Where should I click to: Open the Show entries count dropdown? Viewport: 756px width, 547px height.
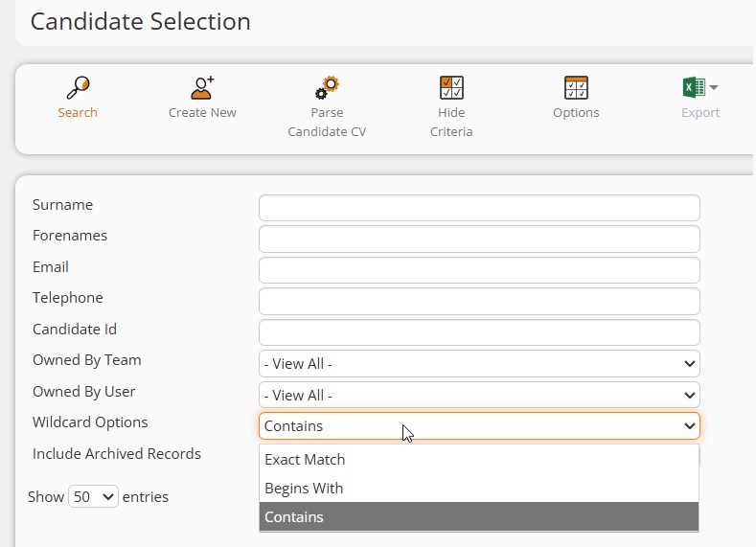(x=93, y=496)
